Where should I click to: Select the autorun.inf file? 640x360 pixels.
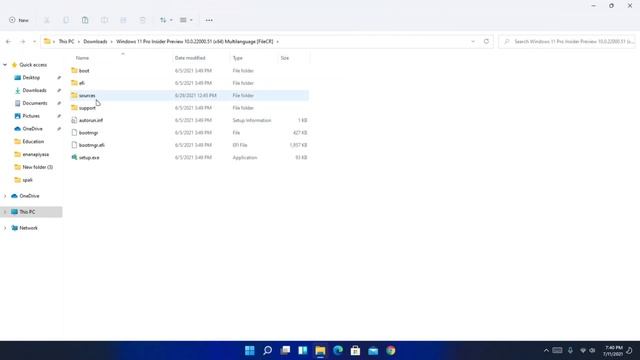(x=189, y=120)
